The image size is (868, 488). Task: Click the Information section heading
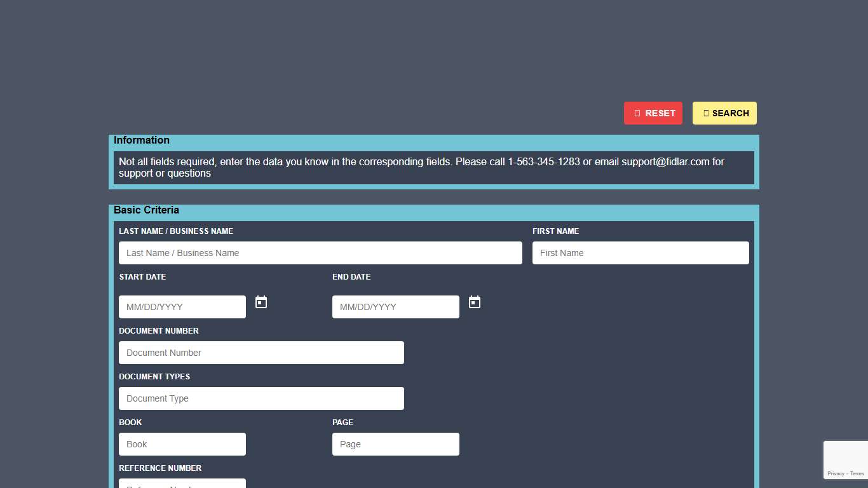(142, 140)
